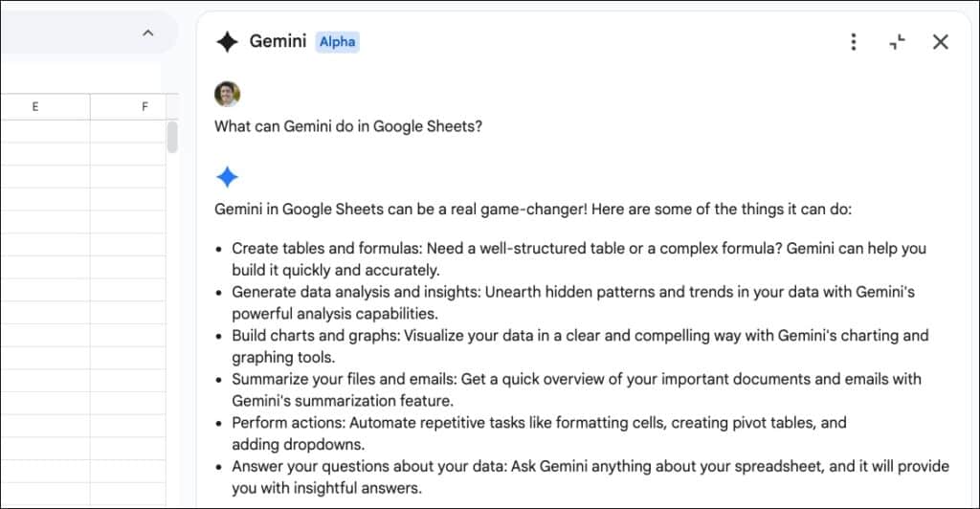
Task: Click the user profile avatar
Action: point(228,94)
